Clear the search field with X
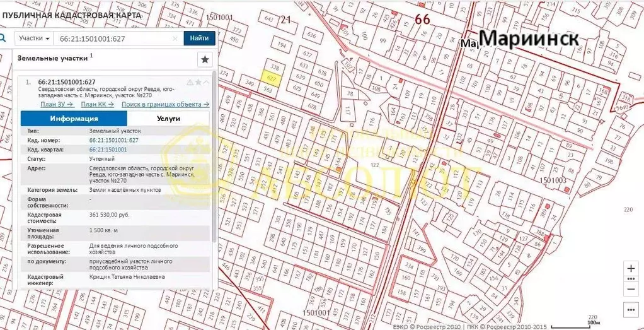This screenshot has width=644, height=330. point(175,38)
